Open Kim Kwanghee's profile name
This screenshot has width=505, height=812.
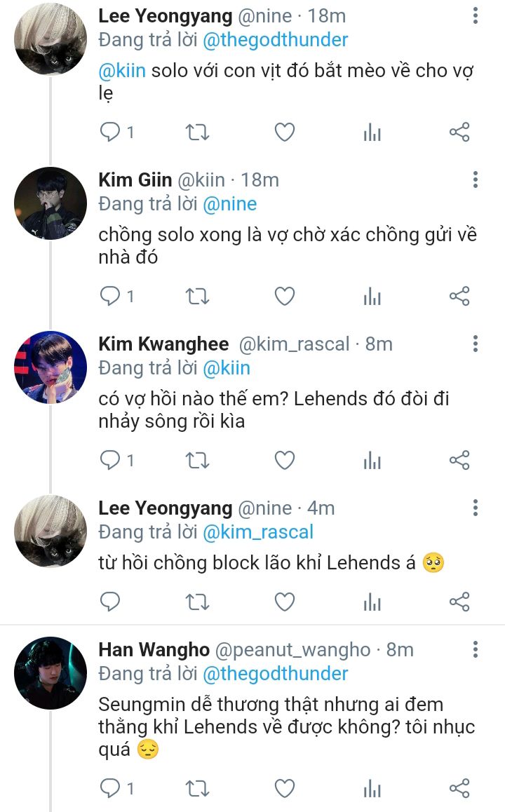[163, 344]
